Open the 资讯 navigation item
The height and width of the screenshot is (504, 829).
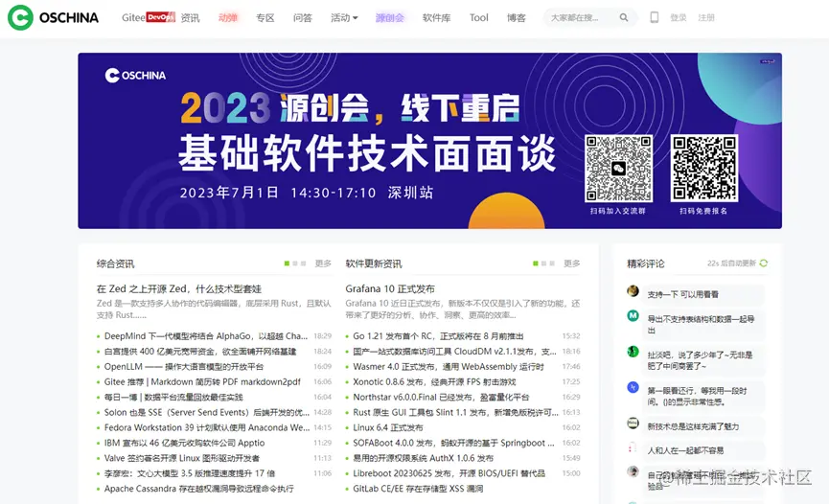190,18
